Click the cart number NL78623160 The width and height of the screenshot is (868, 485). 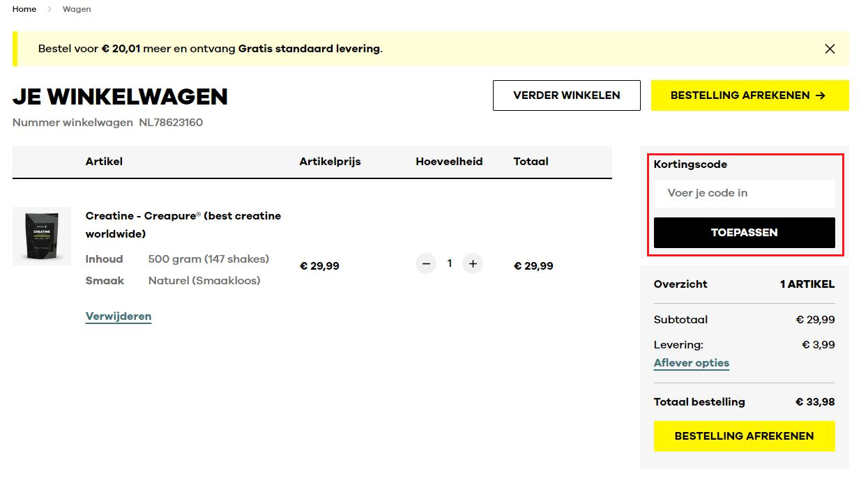click(171, 123)
